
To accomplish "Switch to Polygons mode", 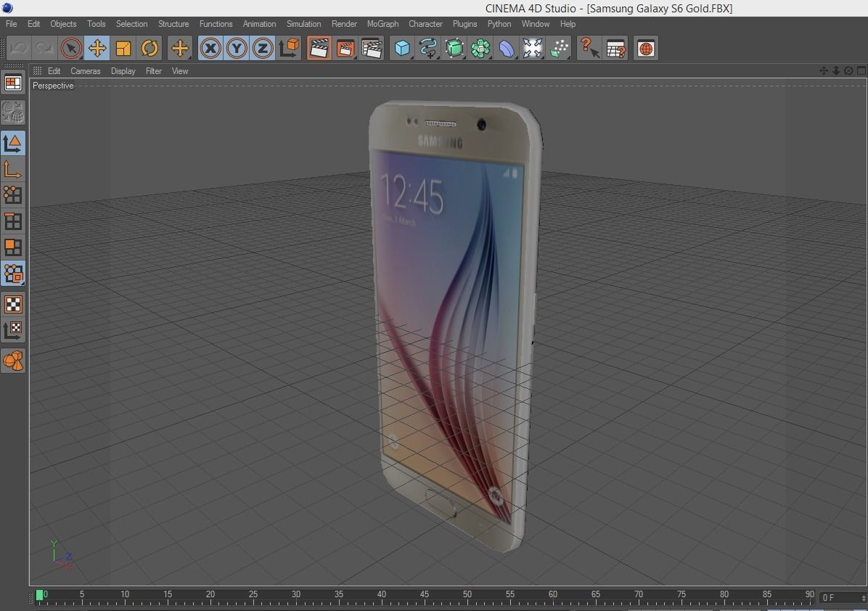I will [13, 247].
